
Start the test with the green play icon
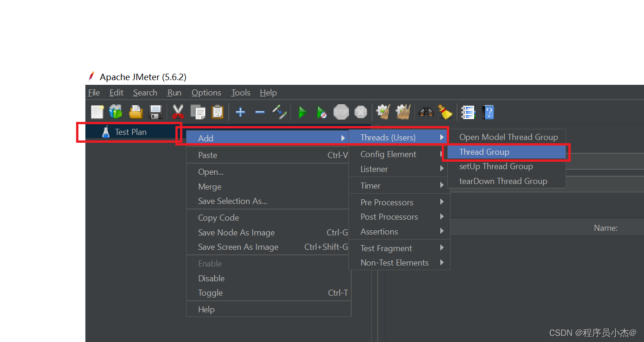click(303, 112)
